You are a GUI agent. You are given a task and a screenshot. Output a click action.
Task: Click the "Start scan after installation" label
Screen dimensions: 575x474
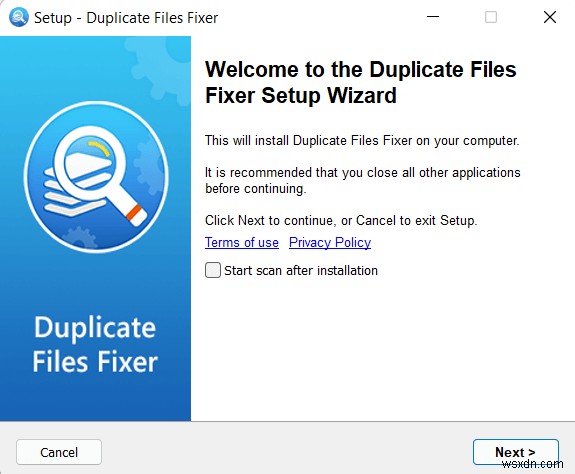click(x=301, y=271)
